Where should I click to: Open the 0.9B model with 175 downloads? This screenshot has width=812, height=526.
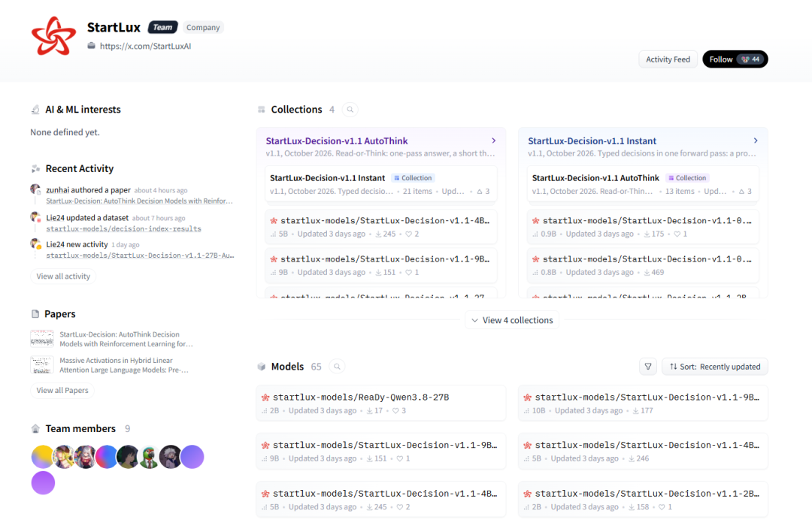[x=643, y=227]
